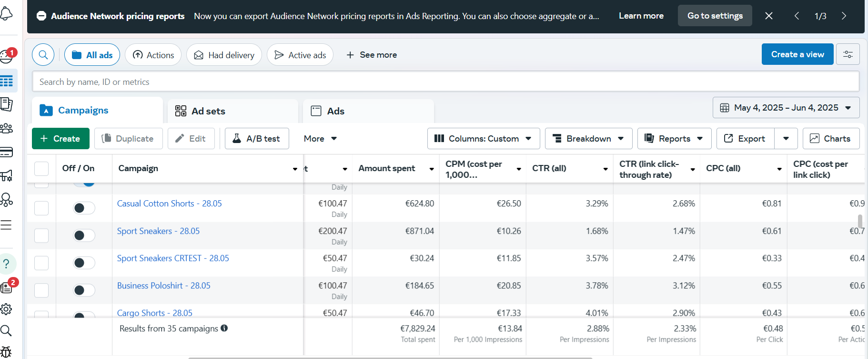Close the Audience Network banner
This screenshot has width=868, height=359.
(769, 16)
